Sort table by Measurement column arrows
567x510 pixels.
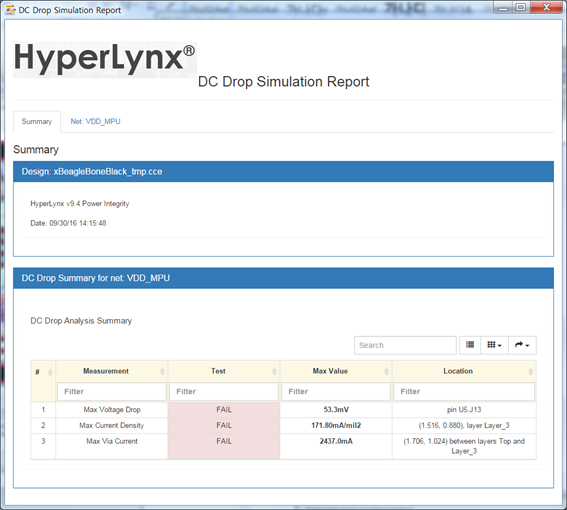tap(162, 371)
